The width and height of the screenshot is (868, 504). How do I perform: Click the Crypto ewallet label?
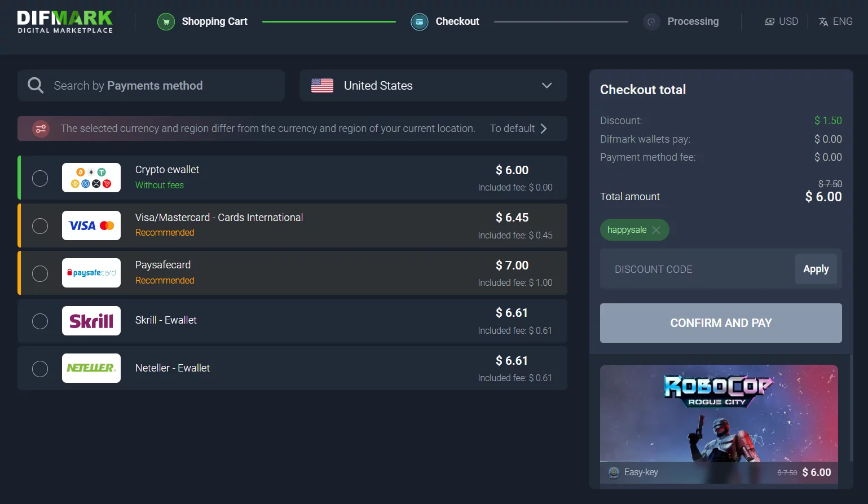click(167, 170)
